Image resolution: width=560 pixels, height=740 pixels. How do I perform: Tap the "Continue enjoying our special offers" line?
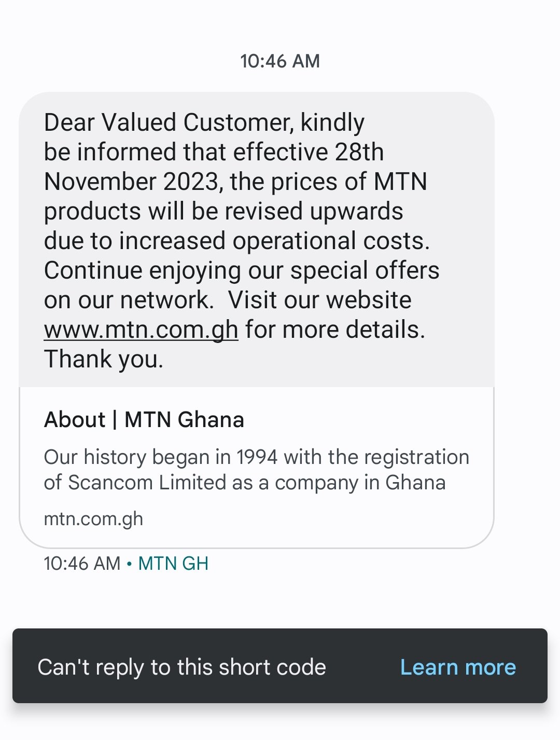click(242, 271)
